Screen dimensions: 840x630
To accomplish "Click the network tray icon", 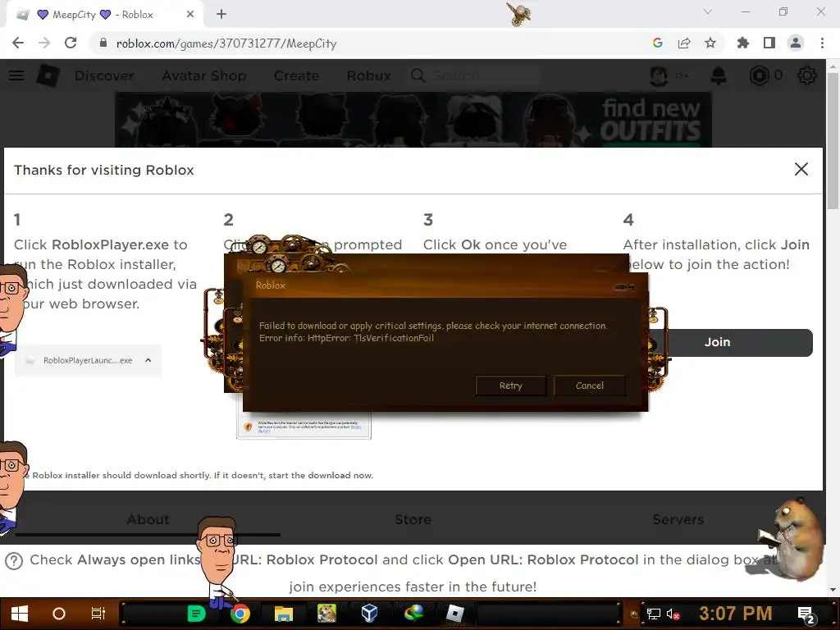I will coord(654,614).
